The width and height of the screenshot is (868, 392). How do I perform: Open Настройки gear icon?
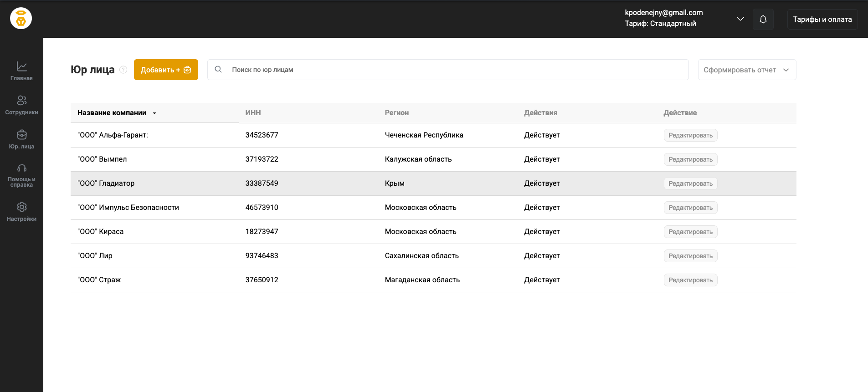[21, 207]
